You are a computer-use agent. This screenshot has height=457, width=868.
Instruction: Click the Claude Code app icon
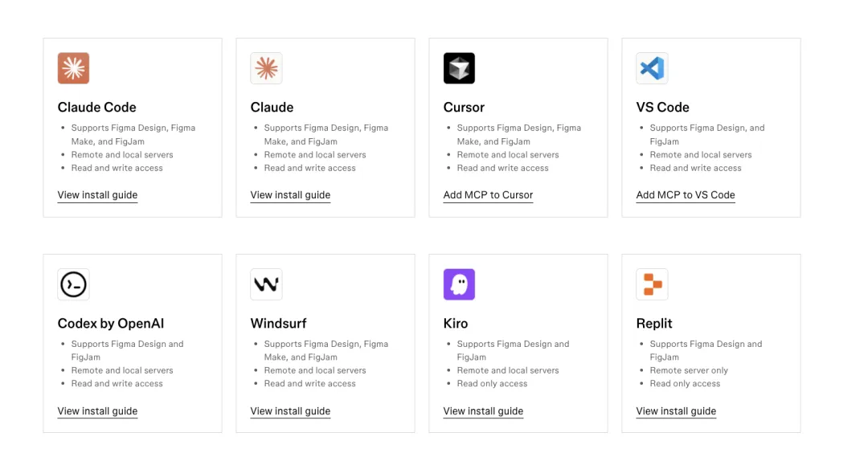73,68
